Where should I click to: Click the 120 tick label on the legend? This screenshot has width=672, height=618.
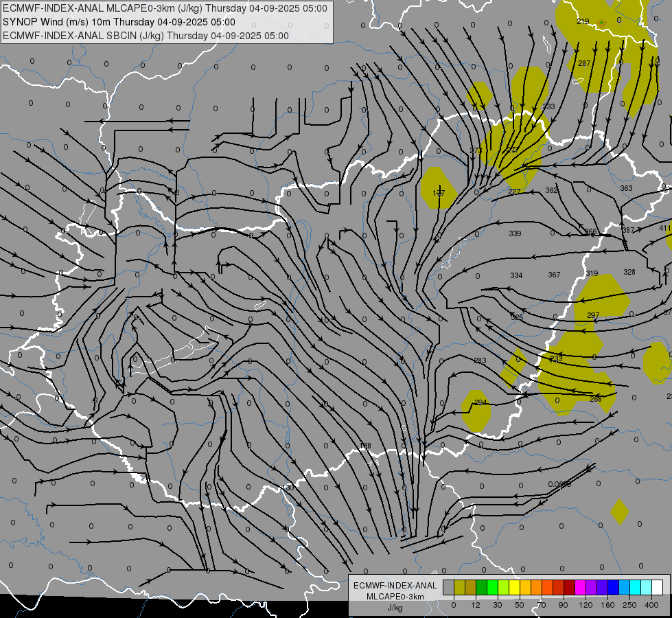[586, 605]
